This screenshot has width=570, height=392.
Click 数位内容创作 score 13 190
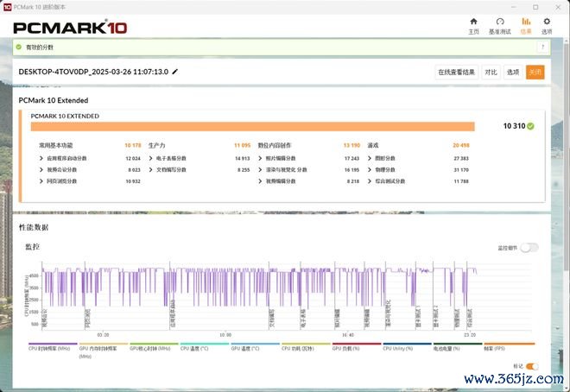[351, 145]
